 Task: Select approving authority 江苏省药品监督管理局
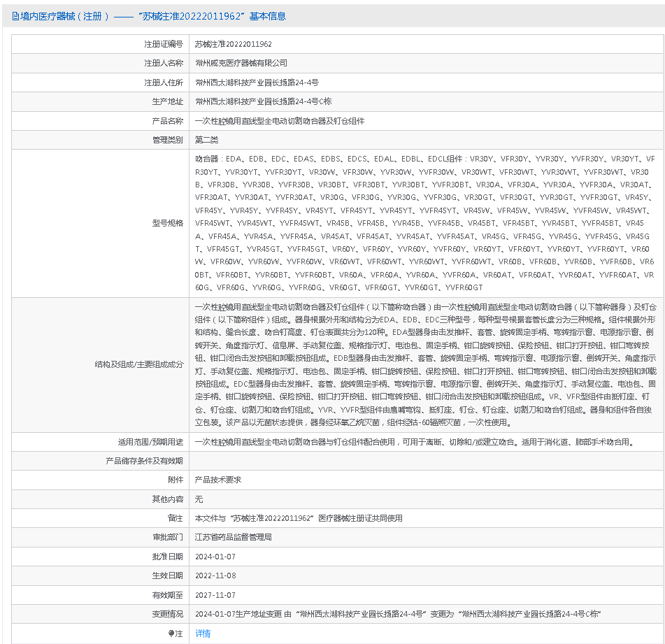pos(233,537)
